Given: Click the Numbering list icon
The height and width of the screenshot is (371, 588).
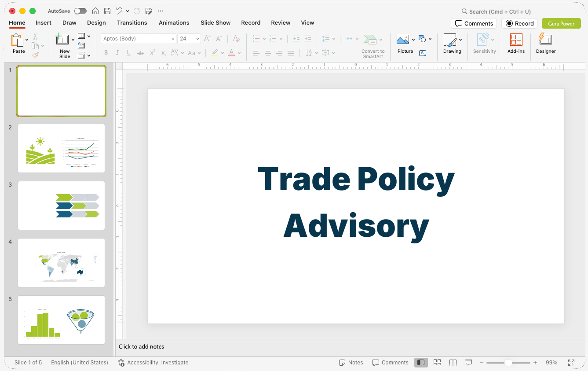Looking at the screenshot, I should tap(273, 39).
